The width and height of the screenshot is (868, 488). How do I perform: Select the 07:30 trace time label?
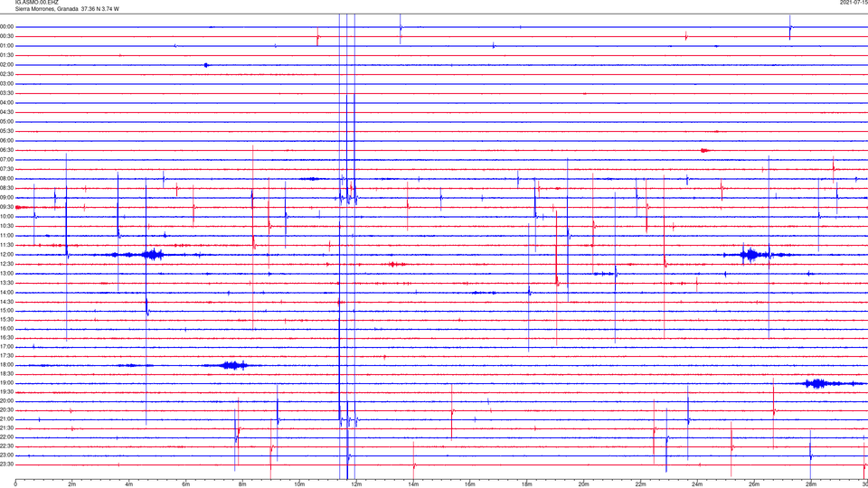click(x=7, y=169)
